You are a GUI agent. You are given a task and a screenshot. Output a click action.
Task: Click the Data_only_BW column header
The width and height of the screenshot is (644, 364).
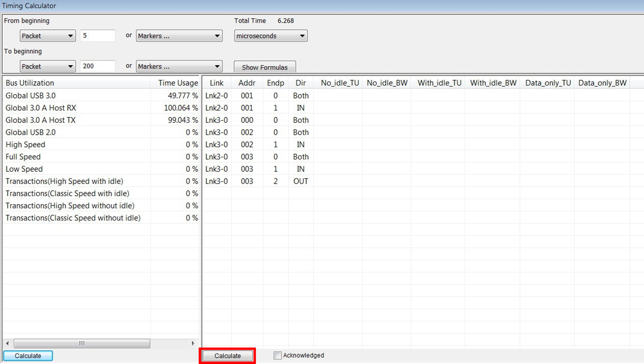602,83
